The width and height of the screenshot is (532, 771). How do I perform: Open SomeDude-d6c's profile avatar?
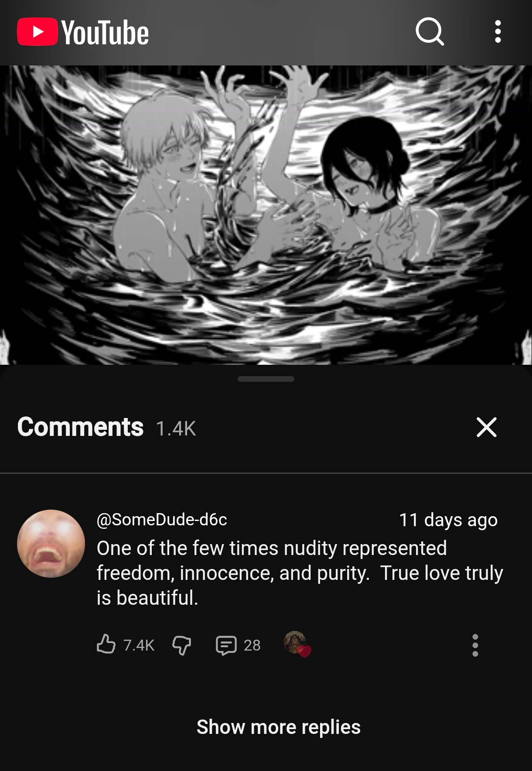coord(51,543)
